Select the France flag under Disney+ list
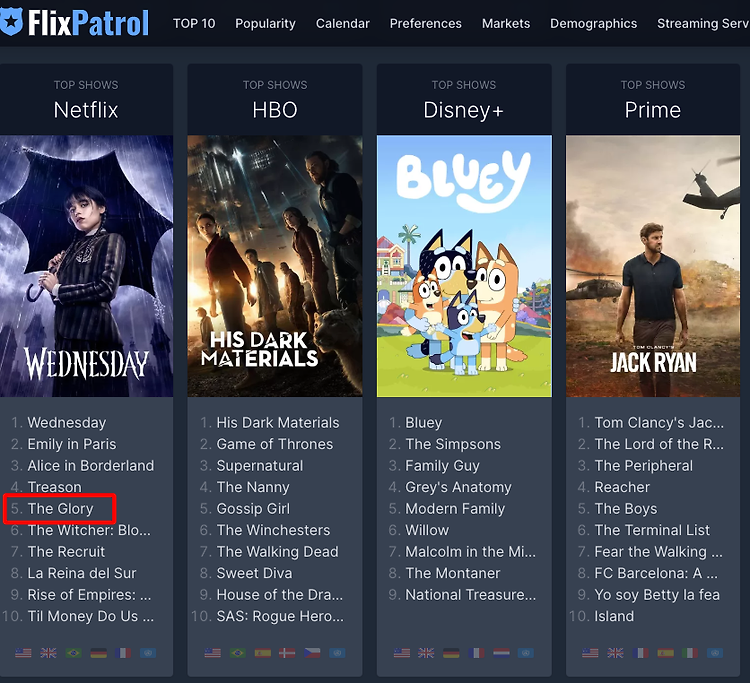750x683 pixels. pos(476,653)
